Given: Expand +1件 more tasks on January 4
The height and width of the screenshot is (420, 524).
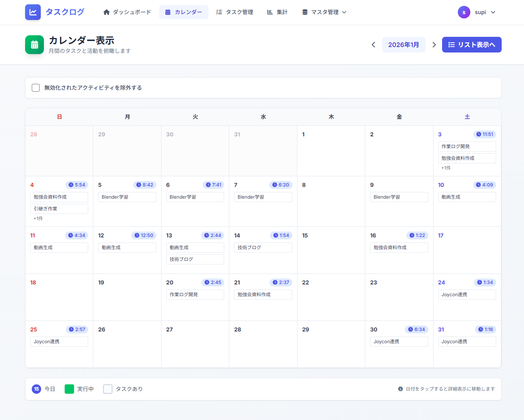Looking at the screenshot, I should pyautogui.click(x=38, y=219).
